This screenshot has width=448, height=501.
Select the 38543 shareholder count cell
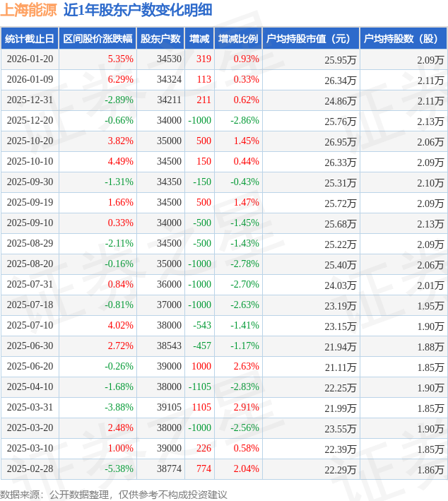tap(169, 346)
